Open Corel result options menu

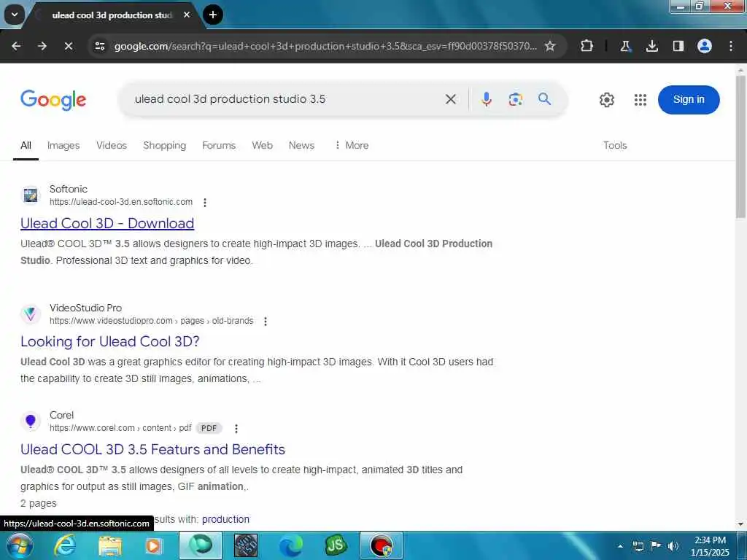236,429
